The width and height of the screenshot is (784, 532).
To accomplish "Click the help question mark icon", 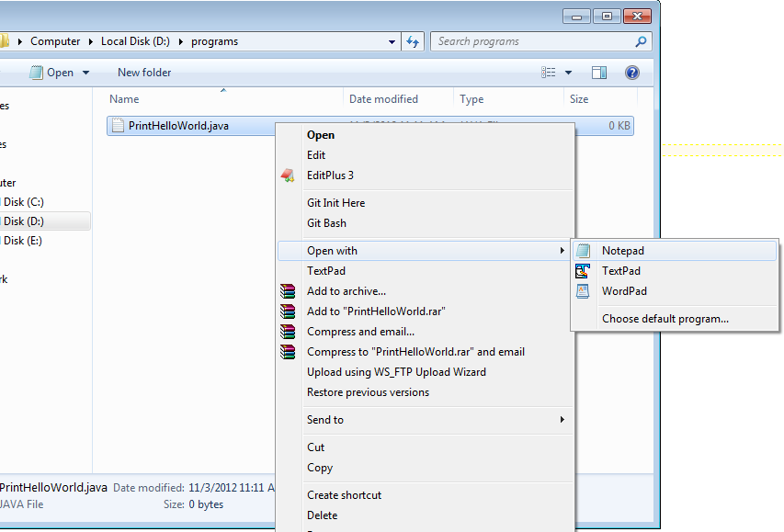I will pyautogui.click(x=631, y=73).
